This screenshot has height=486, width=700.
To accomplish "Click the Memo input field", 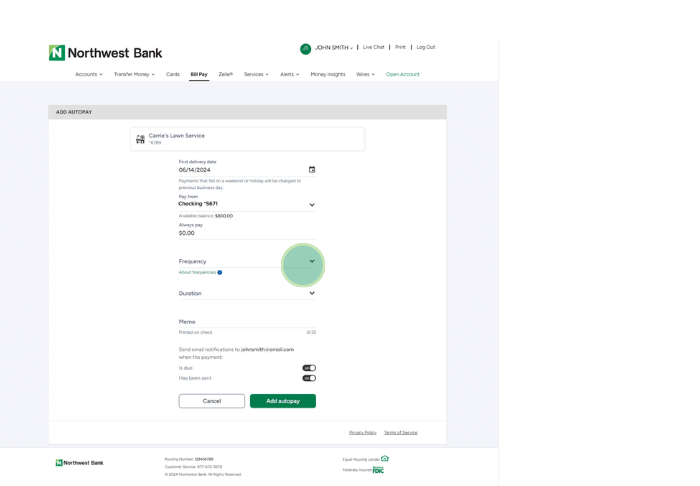I will pyautogui.click(x=240, y=322).
